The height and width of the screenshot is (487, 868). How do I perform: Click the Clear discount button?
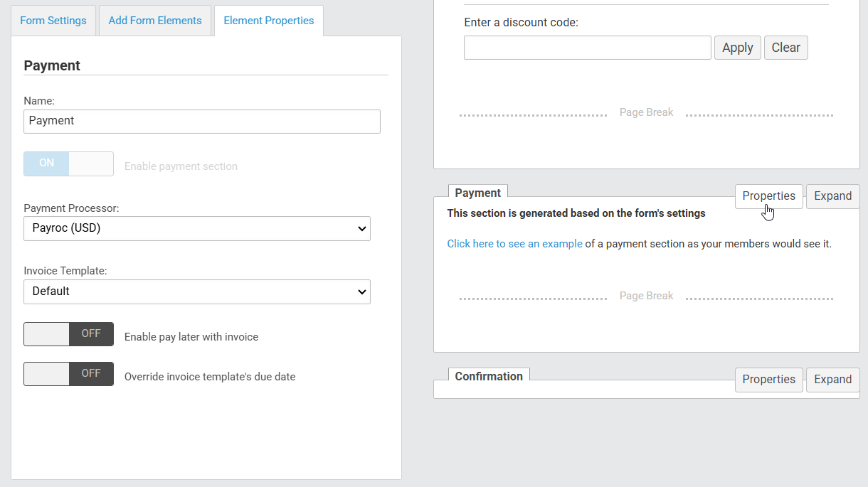(x=785, y=48)
